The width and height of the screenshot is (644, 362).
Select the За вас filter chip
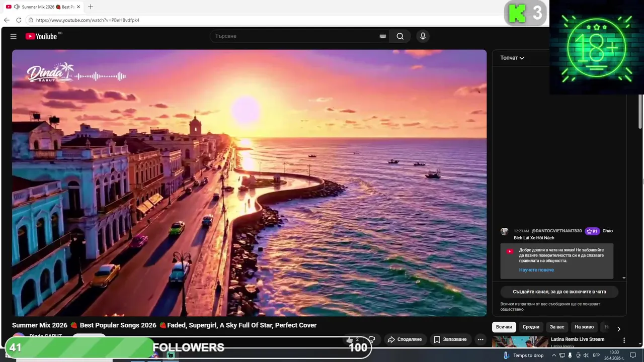557,327
